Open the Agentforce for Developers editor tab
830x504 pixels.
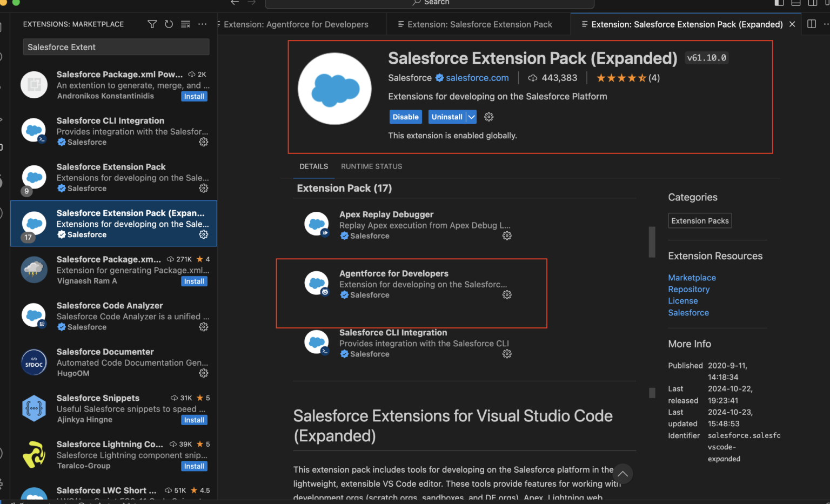pos(296,24)
